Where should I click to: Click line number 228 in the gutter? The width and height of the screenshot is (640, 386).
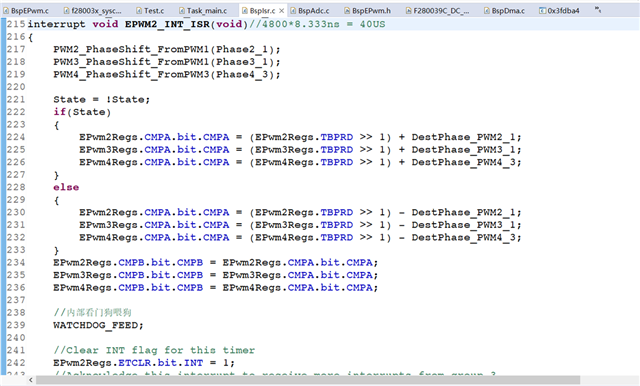tap(16, 187)
